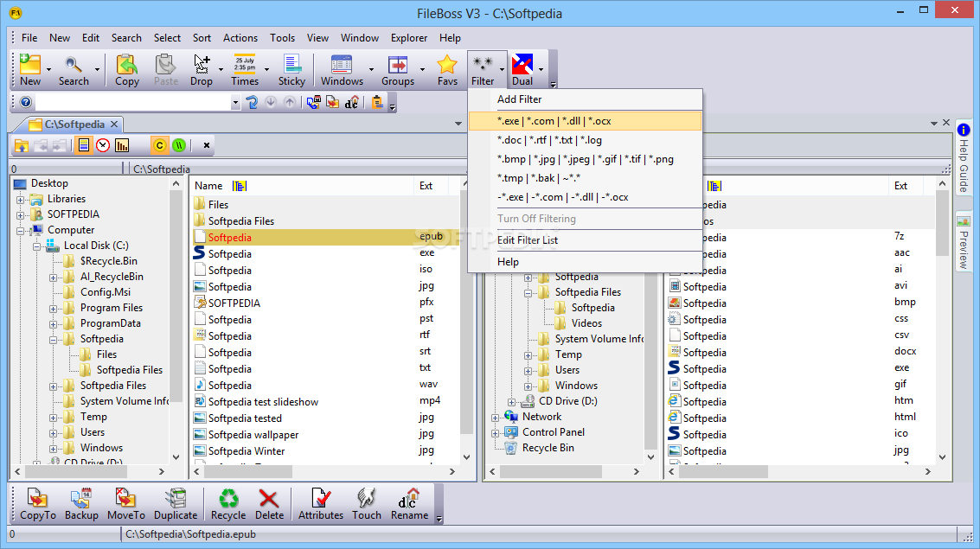Open the address bar combo dropdown

pos(235,102)
